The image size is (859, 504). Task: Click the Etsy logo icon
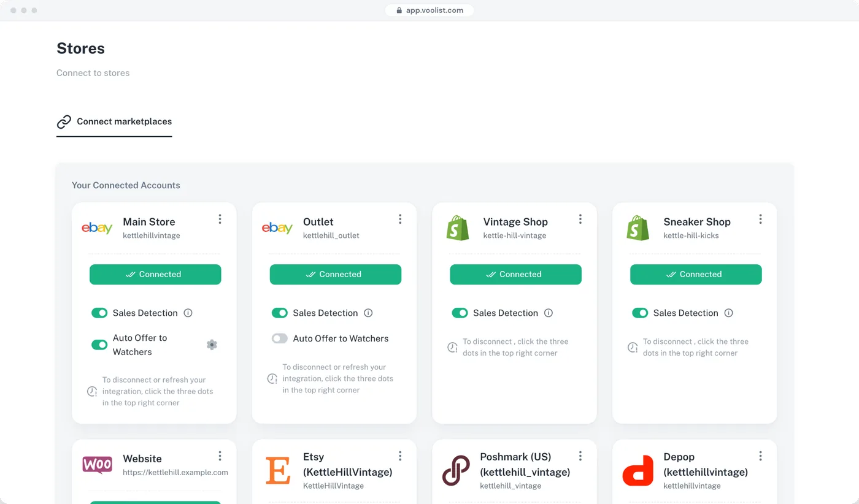click(278, 471)
